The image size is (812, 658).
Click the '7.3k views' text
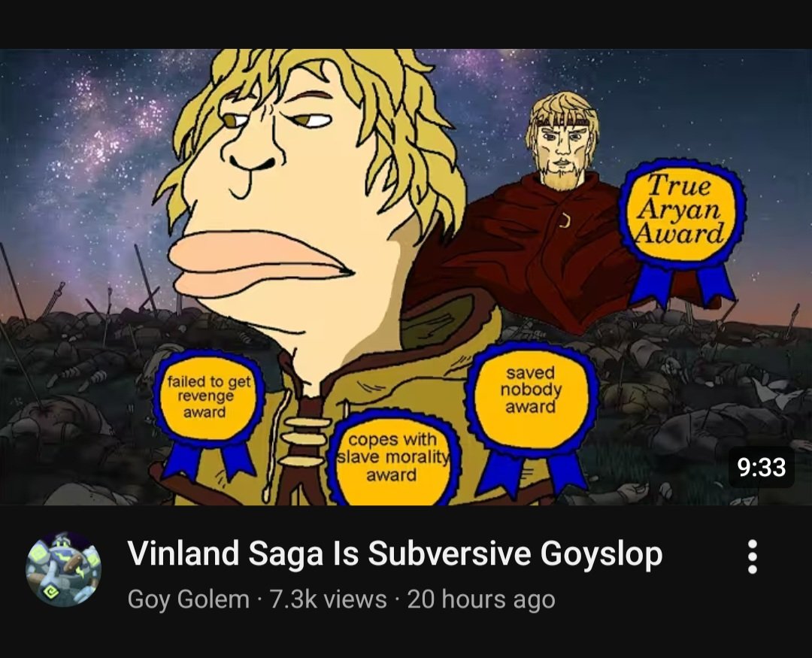coord(329,599)
